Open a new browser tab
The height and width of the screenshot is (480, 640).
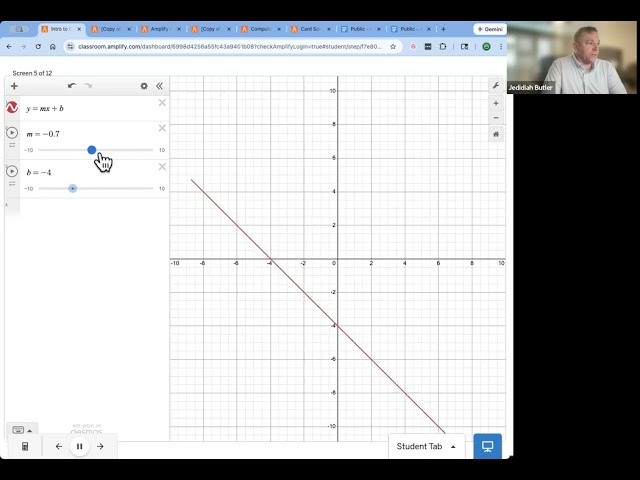(x=443, y=29)
